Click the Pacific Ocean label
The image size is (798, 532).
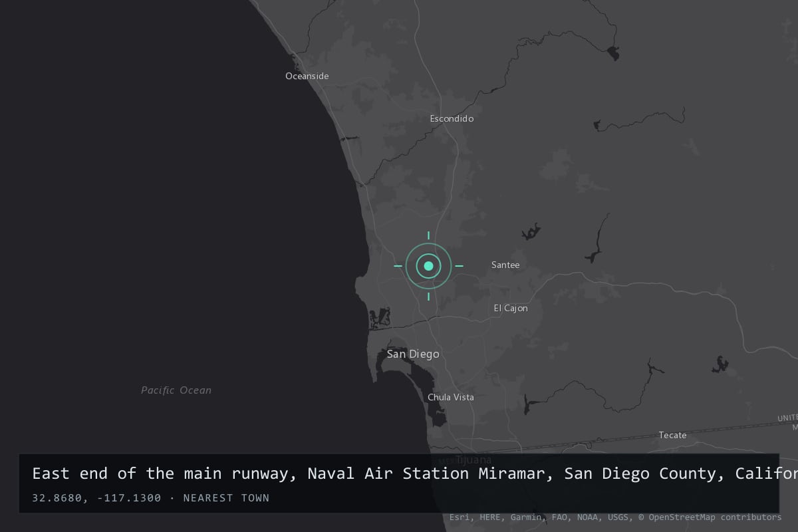pyautogui.click(x=176, y=390)
